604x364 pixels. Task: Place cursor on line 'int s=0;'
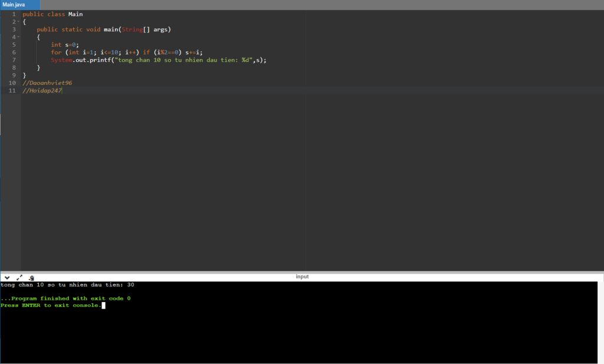click(x=65, y=45)
